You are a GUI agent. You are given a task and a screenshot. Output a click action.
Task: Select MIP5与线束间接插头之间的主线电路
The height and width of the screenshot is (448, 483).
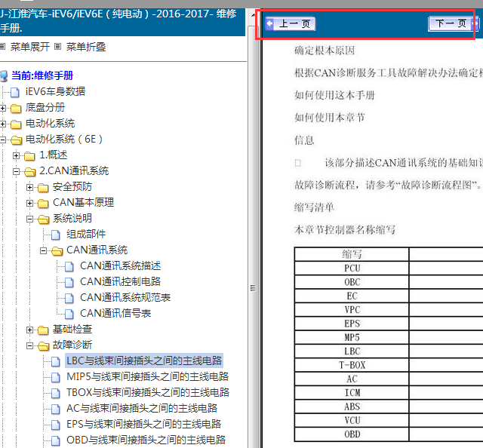[x=148, y=376]
